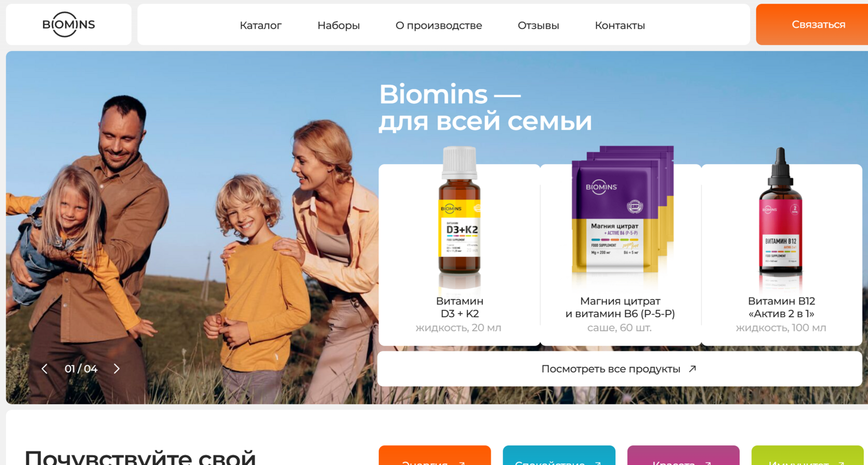
Task: Open Витамин B12 «Актив 2 в 1» link
Action: pyautogui.click(x=781, y=307)
